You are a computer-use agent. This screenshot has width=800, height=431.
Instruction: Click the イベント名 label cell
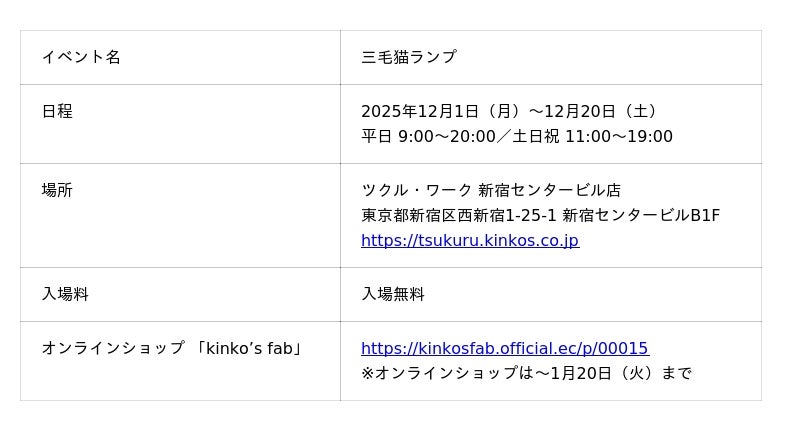pyautogui.click(x=81, y=57)
